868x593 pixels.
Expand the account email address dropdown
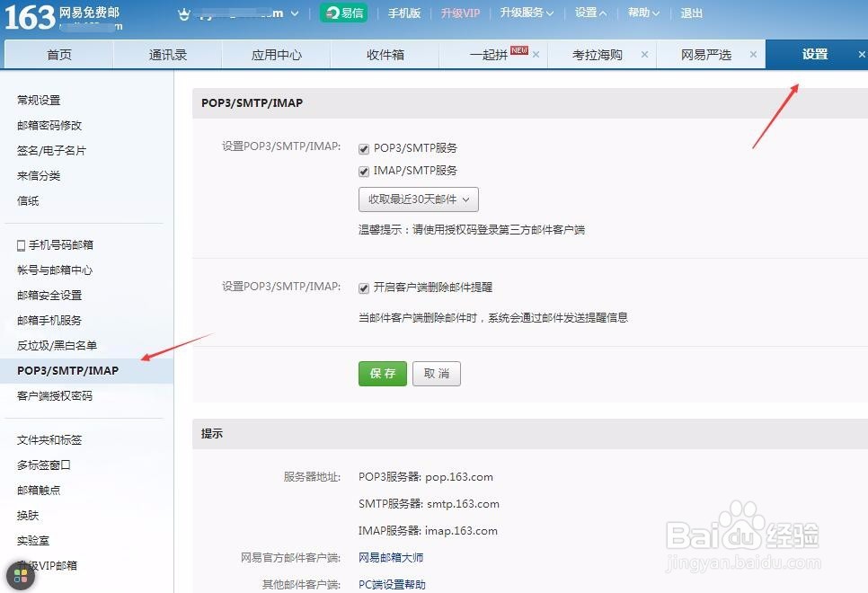click(x=296, y=13)
